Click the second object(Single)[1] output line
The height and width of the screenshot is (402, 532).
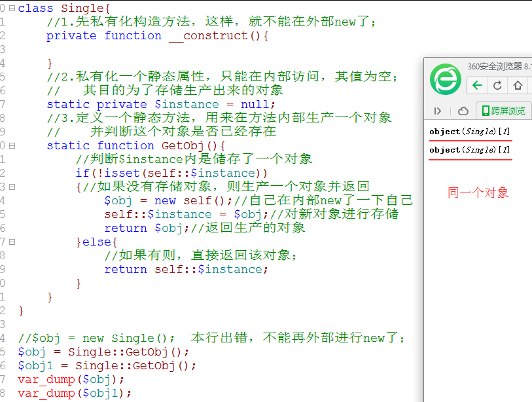pyautogui.click(x=470, y=150)
